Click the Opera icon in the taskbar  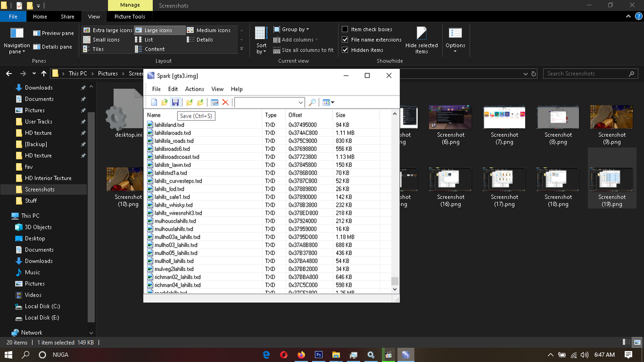[284, 354]
